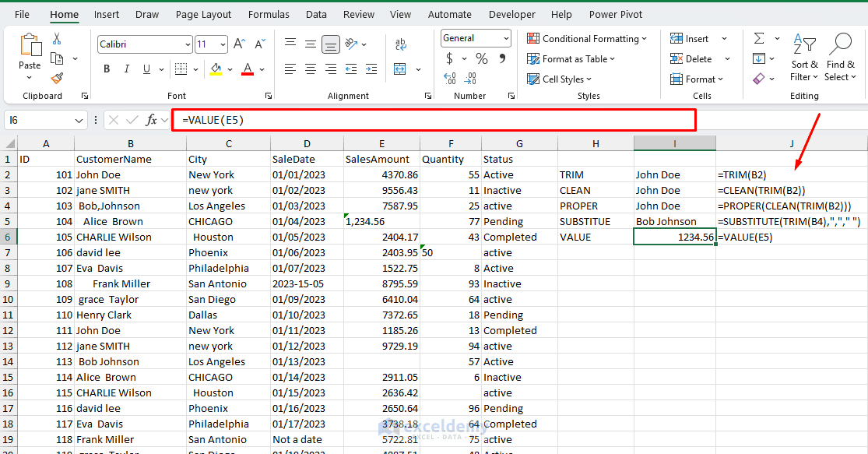Select cell containing 2023-15-05
The height and width of the screenshot is (454, 868).
(307, 284)
